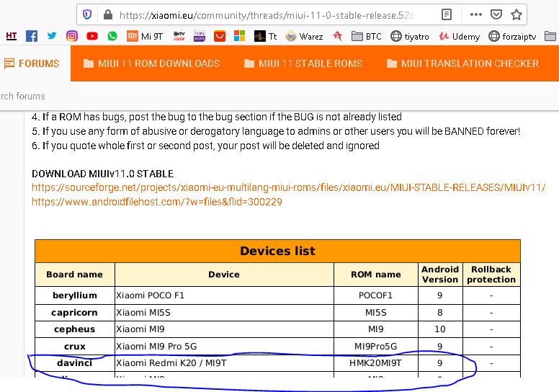Screen dimensions: 559x392
Task: Click the tracking protection shield icon
Action: pos(87,14)
